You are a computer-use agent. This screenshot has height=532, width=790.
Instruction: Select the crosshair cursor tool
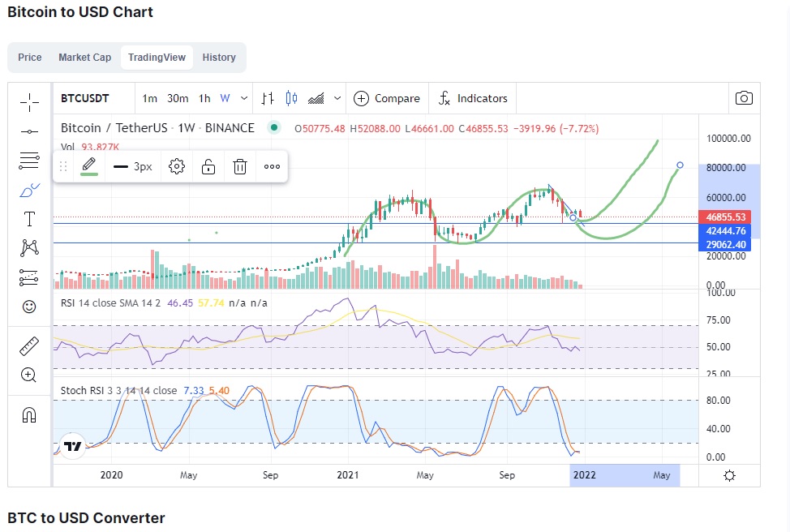point(29,102)
